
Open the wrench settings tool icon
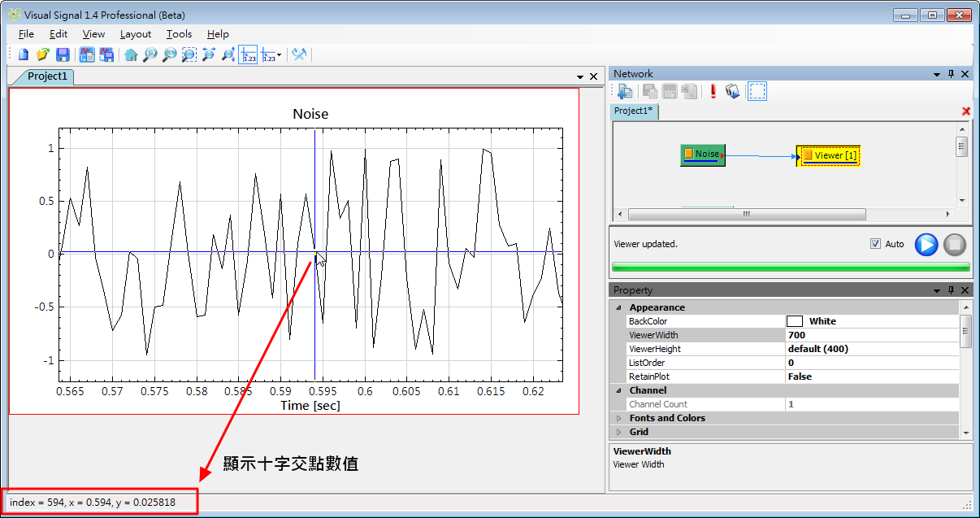point(299,54)
